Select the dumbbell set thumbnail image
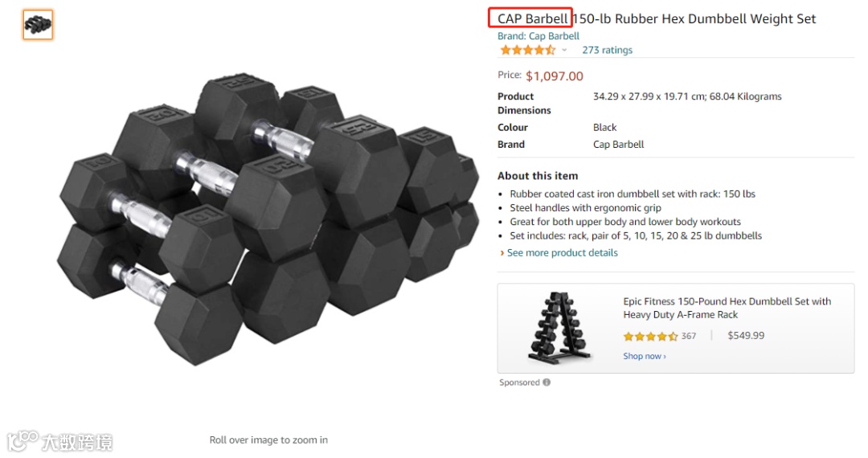 click(x=38, y=25)
